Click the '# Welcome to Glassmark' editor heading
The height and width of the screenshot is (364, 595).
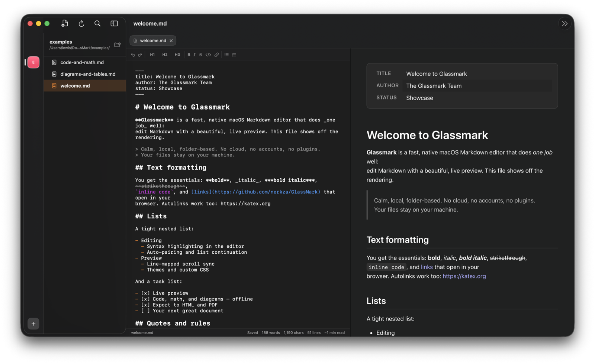(x=183, y=107)
